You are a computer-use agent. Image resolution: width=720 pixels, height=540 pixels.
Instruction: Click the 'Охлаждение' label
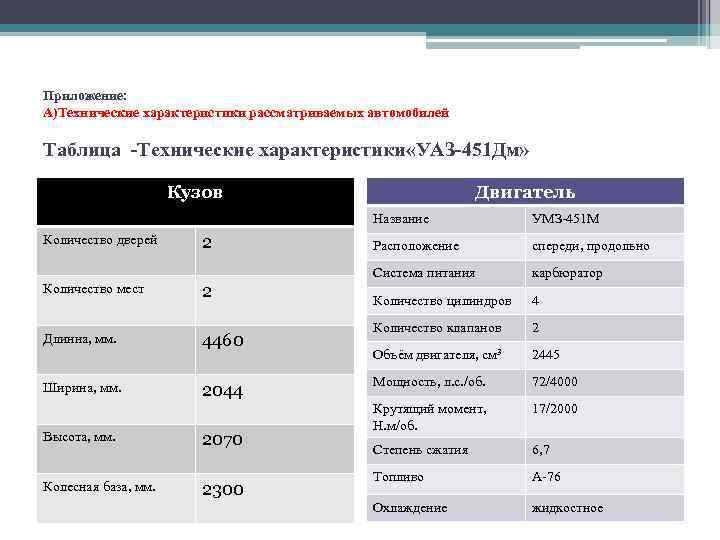pyautogui.click(x=410, y=508)
